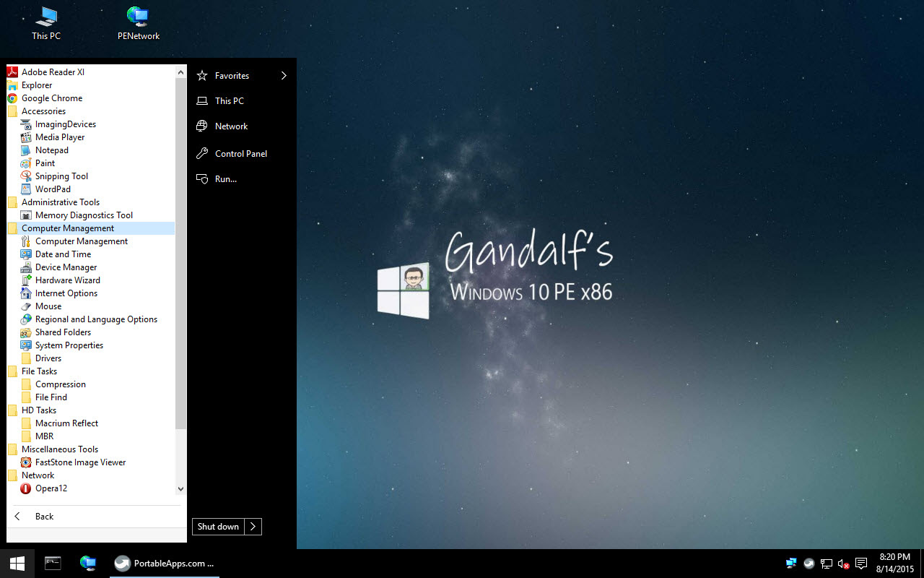Image resolution: width=924 pixels, height=578 pixels.
Task: Click the program list scrollbar up arrow
Action: (181, 71)
